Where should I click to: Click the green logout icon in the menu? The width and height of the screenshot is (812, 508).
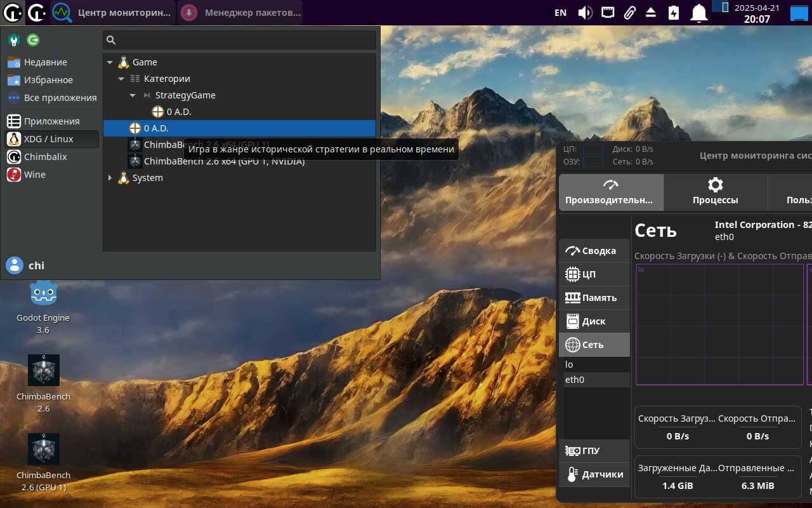33,41
